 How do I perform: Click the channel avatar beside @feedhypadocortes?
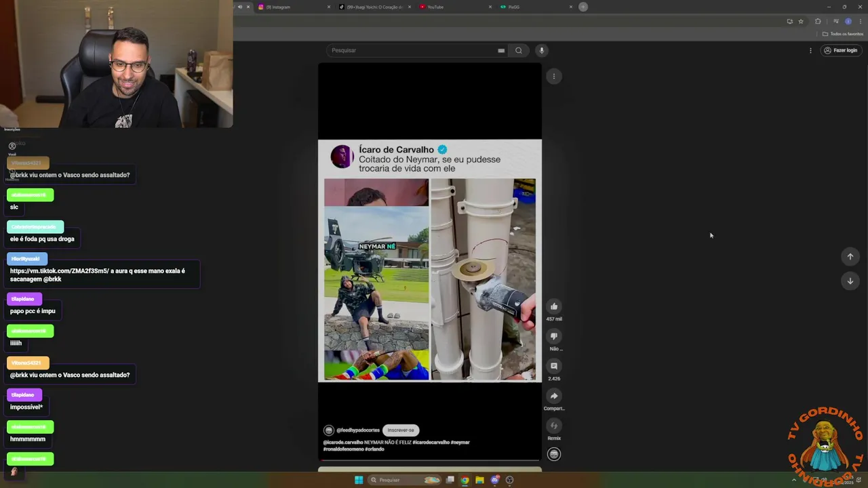pos(329,430)
